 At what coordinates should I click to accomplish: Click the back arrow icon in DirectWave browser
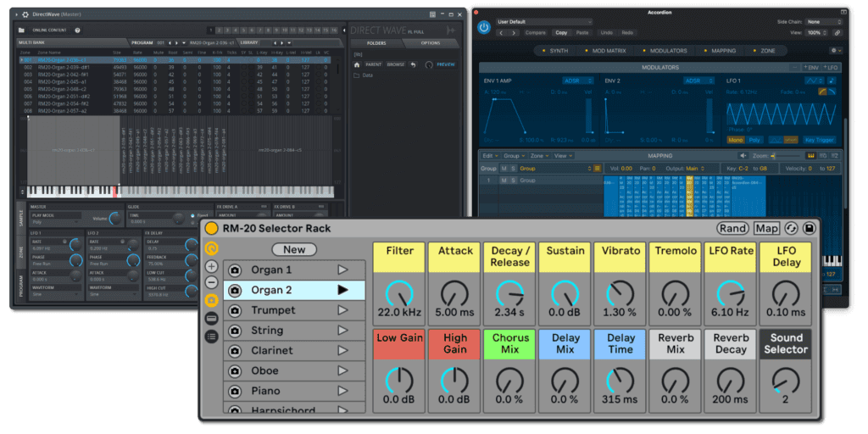click(x=413, y=64)
